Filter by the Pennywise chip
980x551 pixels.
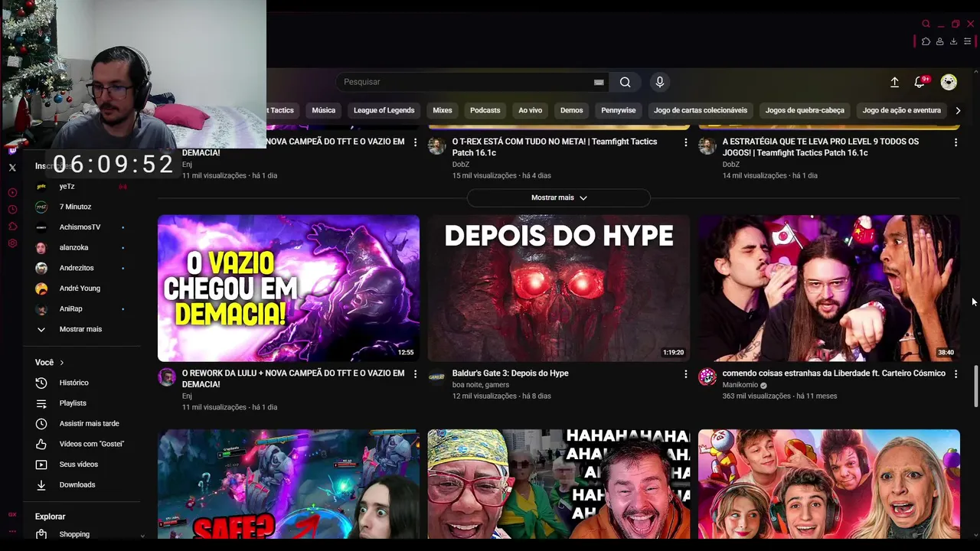619,110
